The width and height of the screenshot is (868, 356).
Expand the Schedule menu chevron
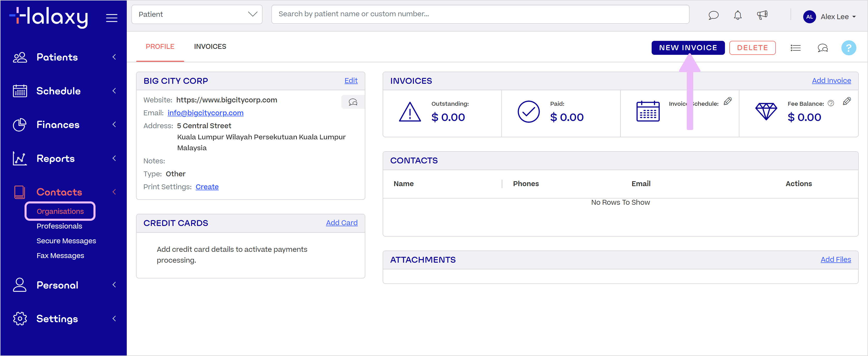click(x=114, y=91)
